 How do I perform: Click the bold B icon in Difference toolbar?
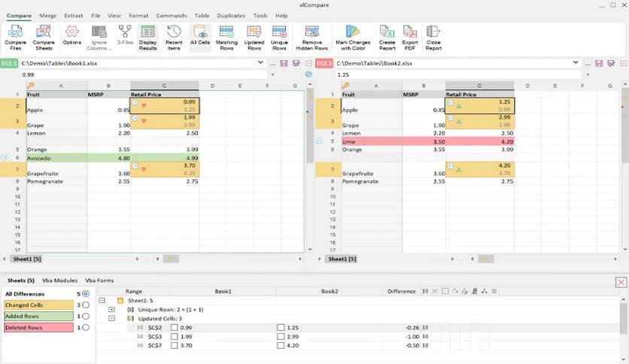click(x=475, y=291)
